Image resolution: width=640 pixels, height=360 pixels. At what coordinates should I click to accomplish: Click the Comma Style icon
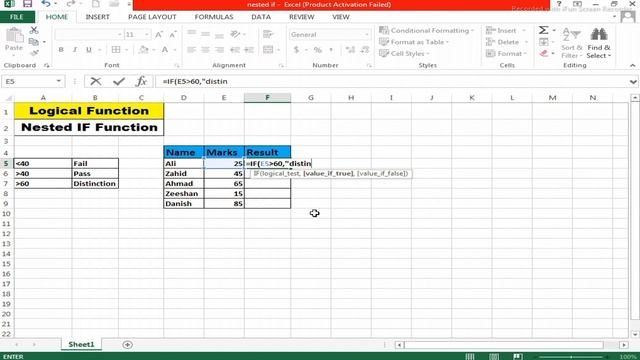[x=331, y=50]
